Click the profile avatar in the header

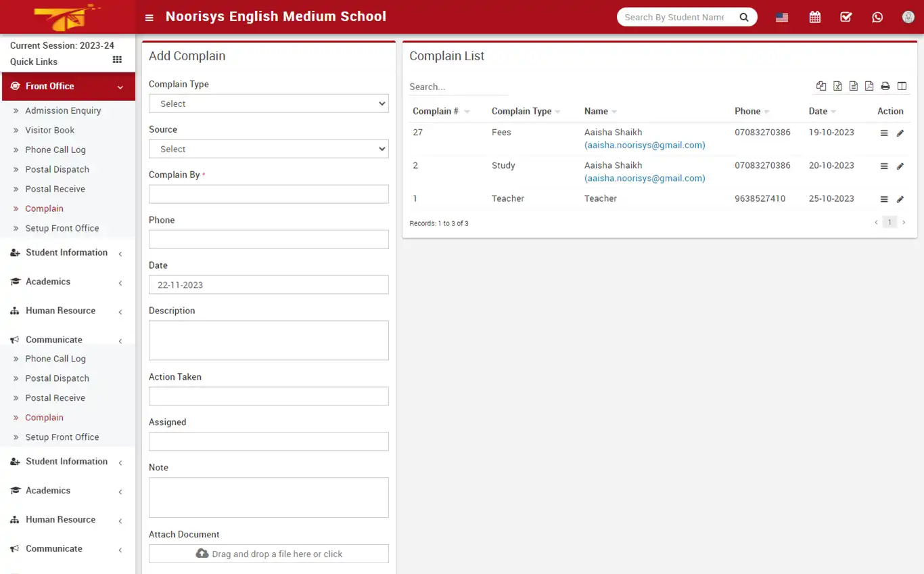pyautogui.click(x=908, y=16)
